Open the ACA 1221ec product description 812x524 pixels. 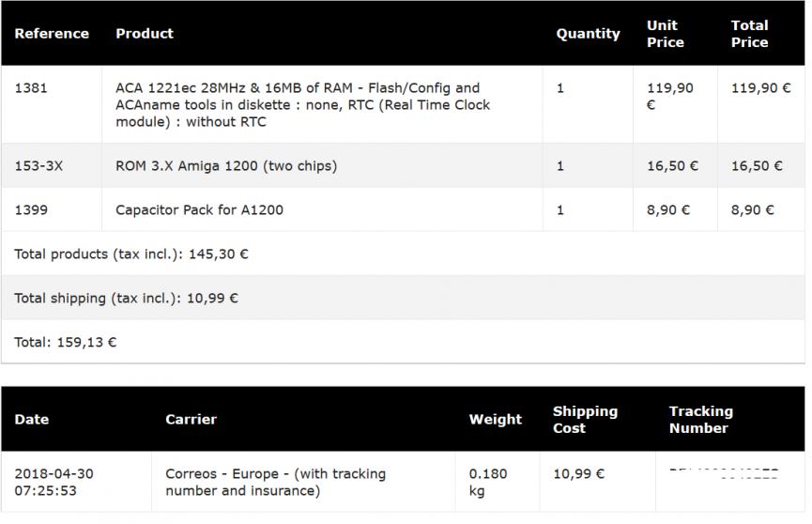[x=302, y=105]
